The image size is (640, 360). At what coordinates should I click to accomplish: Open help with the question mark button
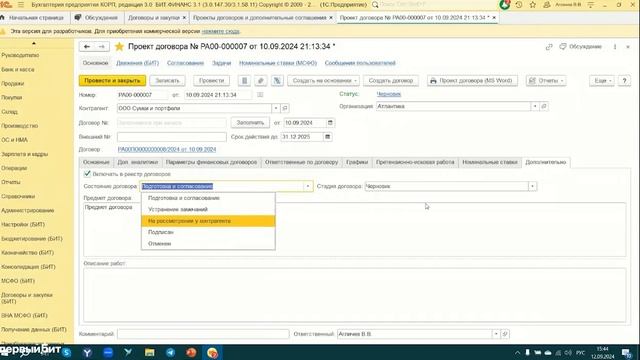coord(624,80)
